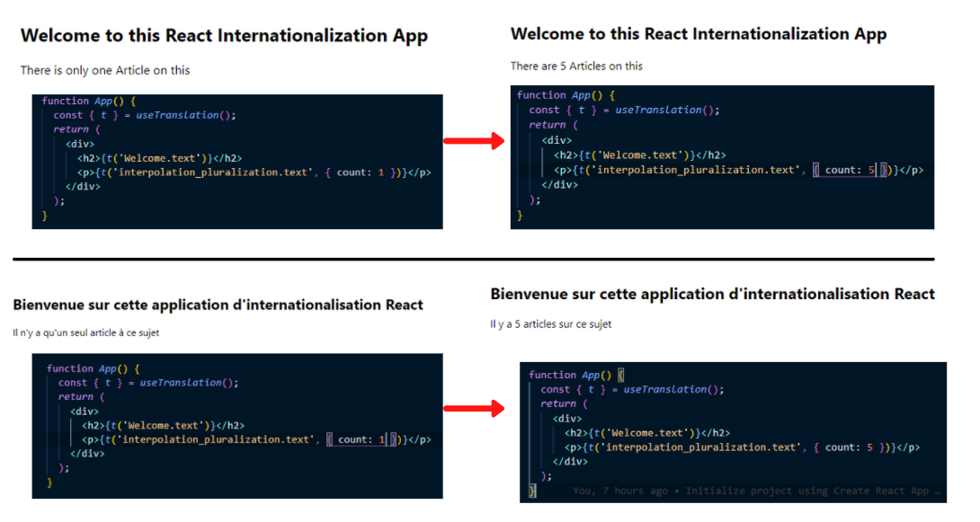The height and width of the screenshot is (522, 980).
Task: Click 'function App()' in the code below 'There is only one Article'
Action: tap(88, 101)
